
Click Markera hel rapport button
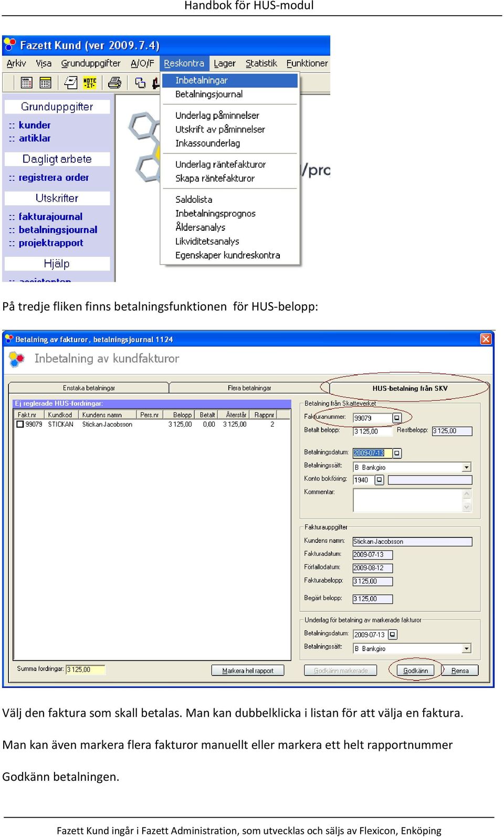[x=248, y=670]
